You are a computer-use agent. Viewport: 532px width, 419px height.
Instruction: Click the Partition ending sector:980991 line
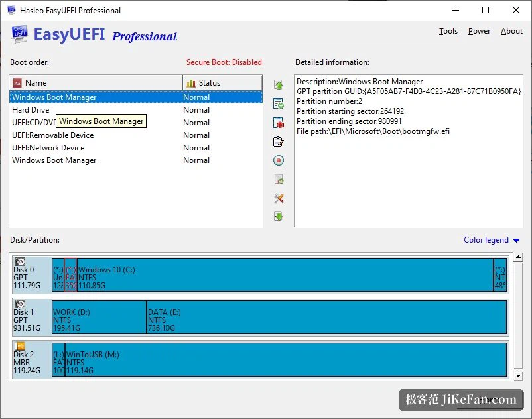point(349,121)
